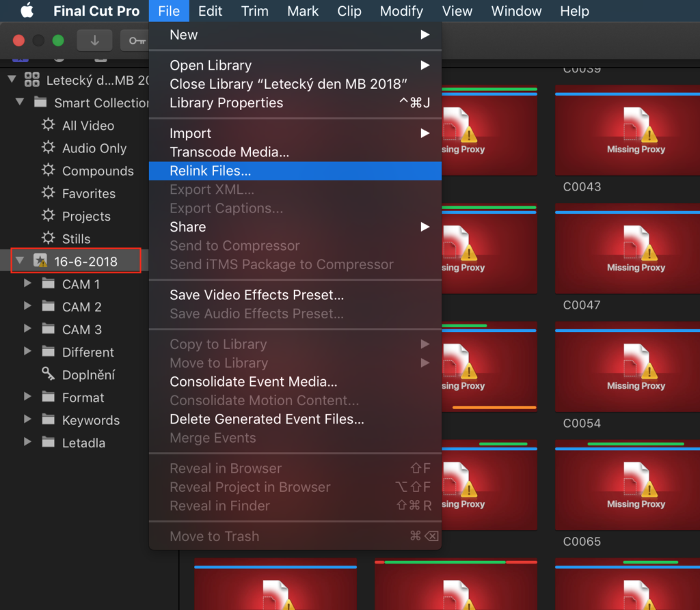Click the All Video gear icon

point(49,124)
